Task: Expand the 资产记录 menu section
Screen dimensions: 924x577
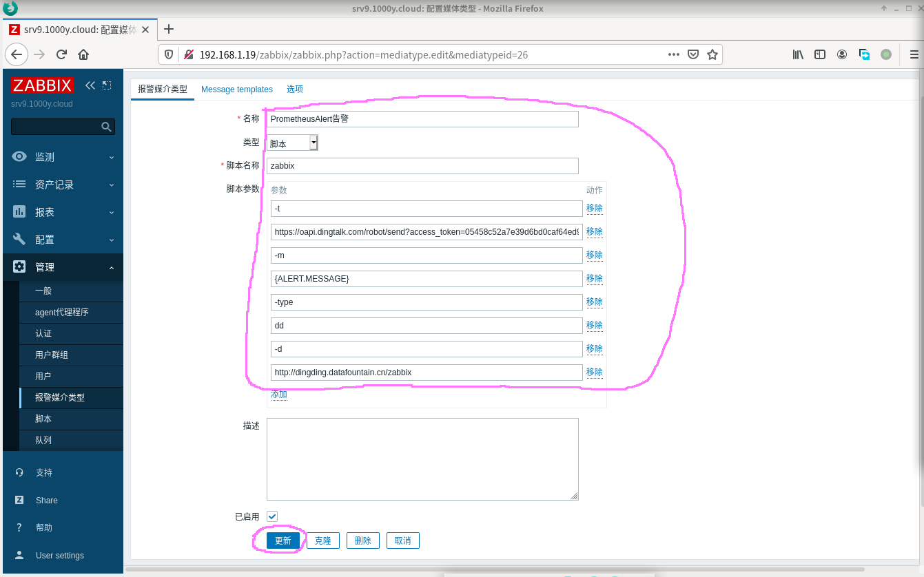Action: click(x=63, y=185)
